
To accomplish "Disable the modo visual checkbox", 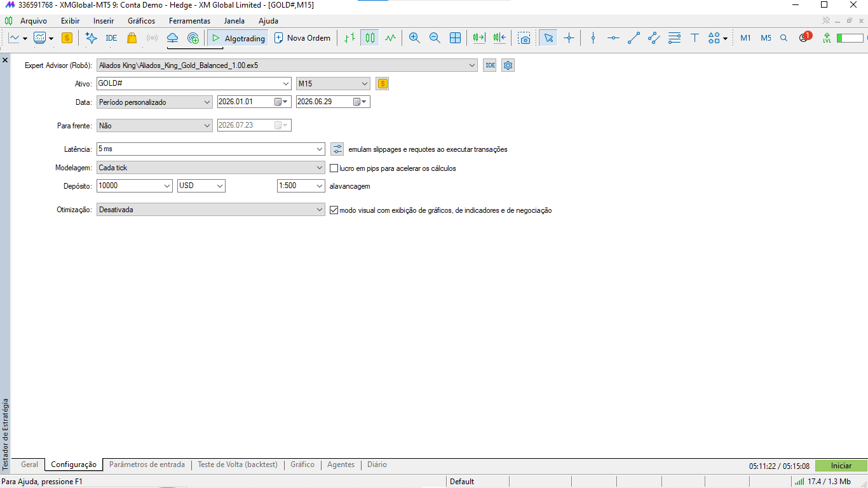I will (x=334, y=210).
